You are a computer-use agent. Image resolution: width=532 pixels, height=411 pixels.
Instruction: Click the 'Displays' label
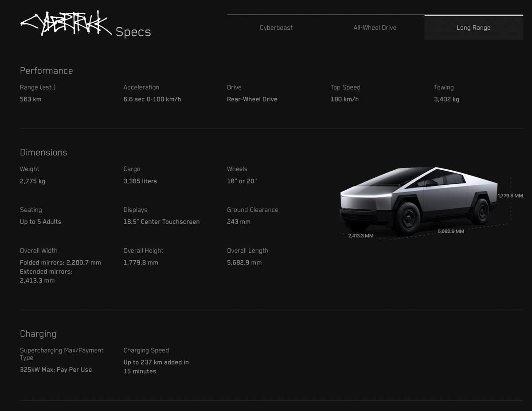pyautogui.click(x=135, y=210)
